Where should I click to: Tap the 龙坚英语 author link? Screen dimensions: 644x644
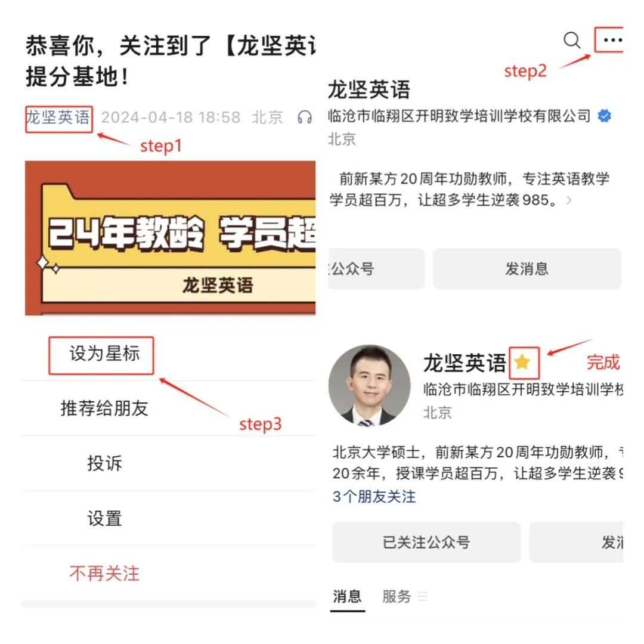pyautogui.click(x=58, y=117)
